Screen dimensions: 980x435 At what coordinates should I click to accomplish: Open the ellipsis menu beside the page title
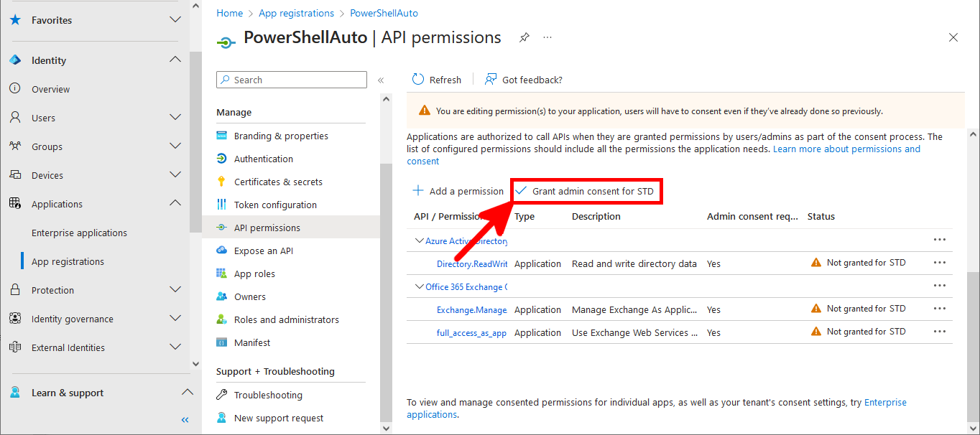547,37
